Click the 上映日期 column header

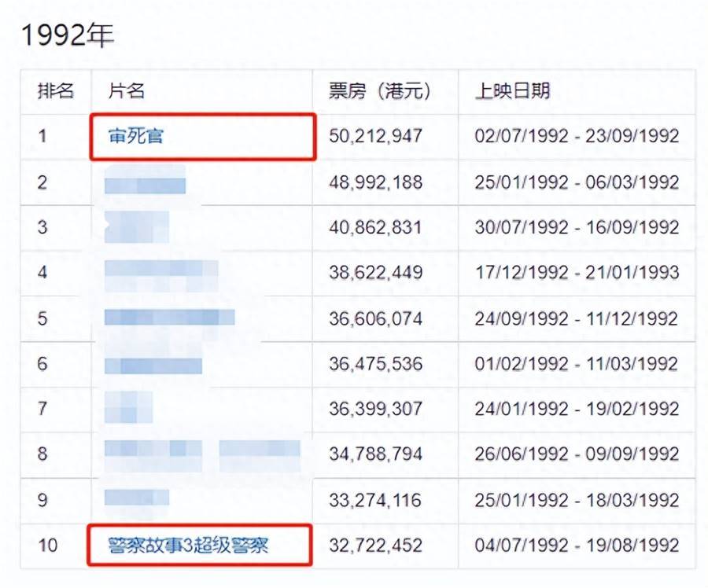point(512,91)
